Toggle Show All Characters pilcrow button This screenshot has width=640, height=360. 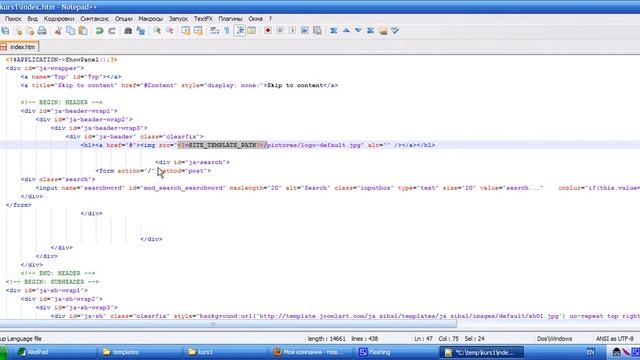coord(227,31)
